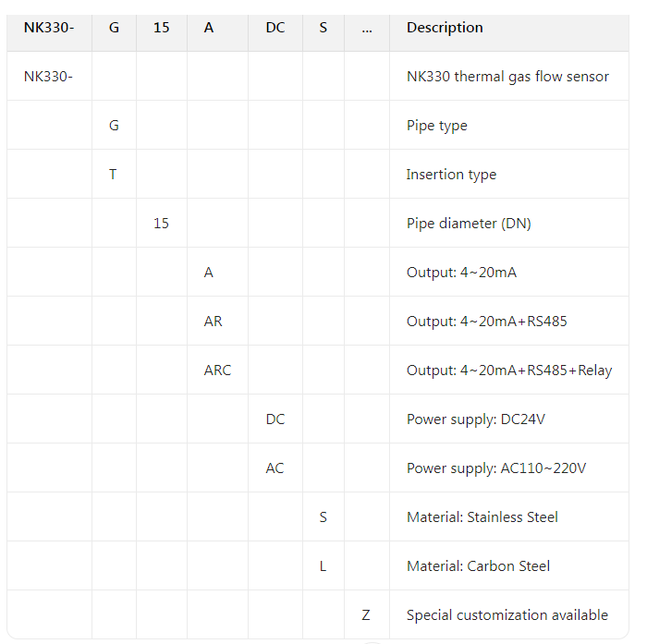Viewport: 647px width, 644px height.
Task: Click the 'Pipe type' description cell
Action: (x=436, y=126)
